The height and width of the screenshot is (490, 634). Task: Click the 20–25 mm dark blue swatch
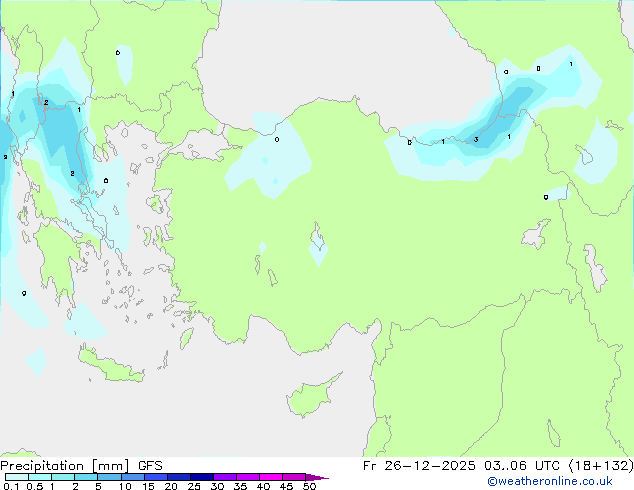[x=179, y=477]
